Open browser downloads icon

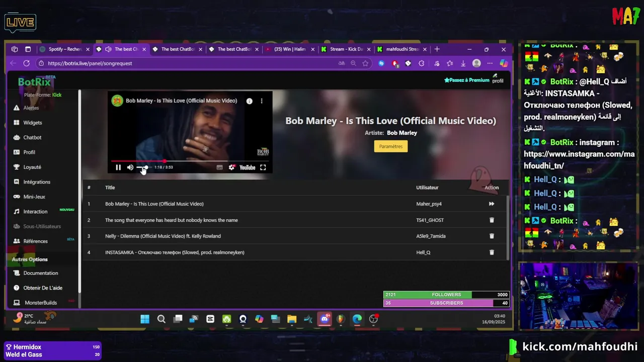[463, 63]
